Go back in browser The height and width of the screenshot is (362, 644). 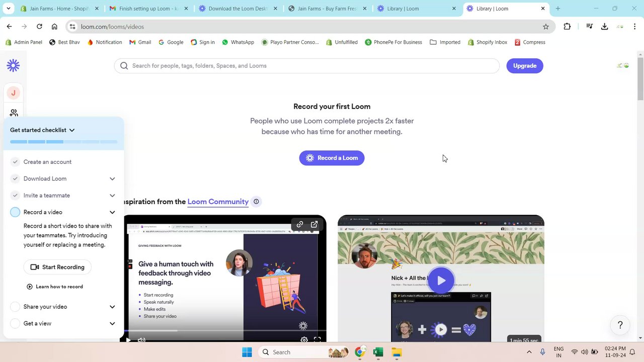tap(9, 27)
